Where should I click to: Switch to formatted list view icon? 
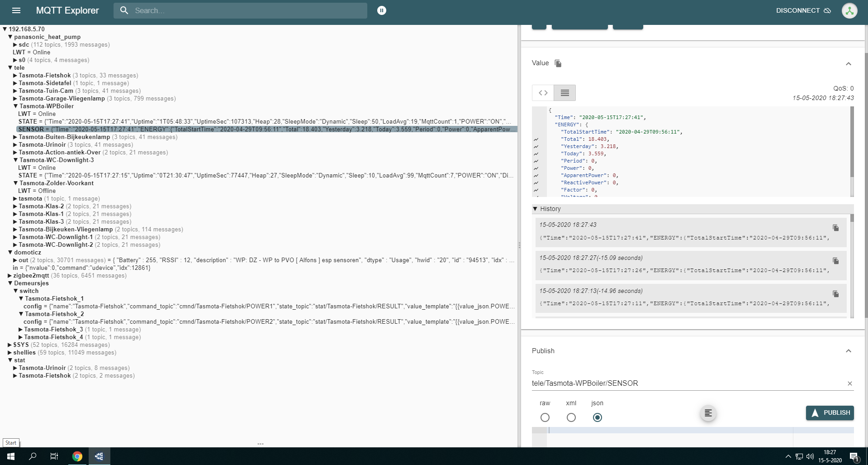point(565,93)
